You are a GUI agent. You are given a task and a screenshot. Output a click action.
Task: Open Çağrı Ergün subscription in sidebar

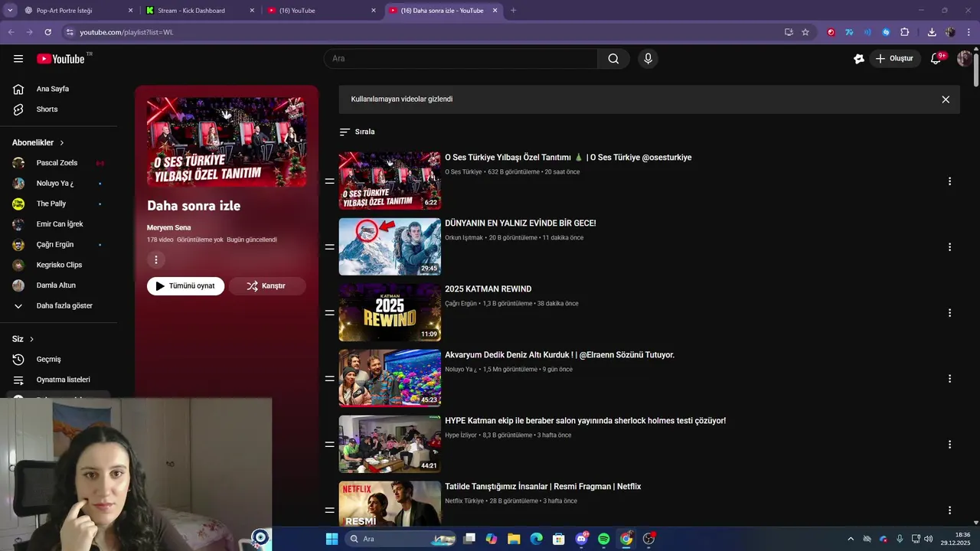click(58, 245)
